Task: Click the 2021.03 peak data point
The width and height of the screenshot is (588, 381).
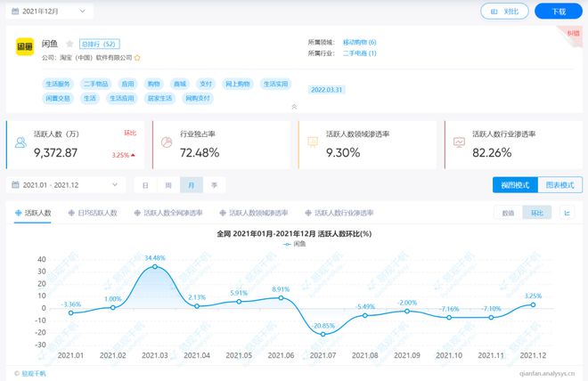Action: (155, 266)
